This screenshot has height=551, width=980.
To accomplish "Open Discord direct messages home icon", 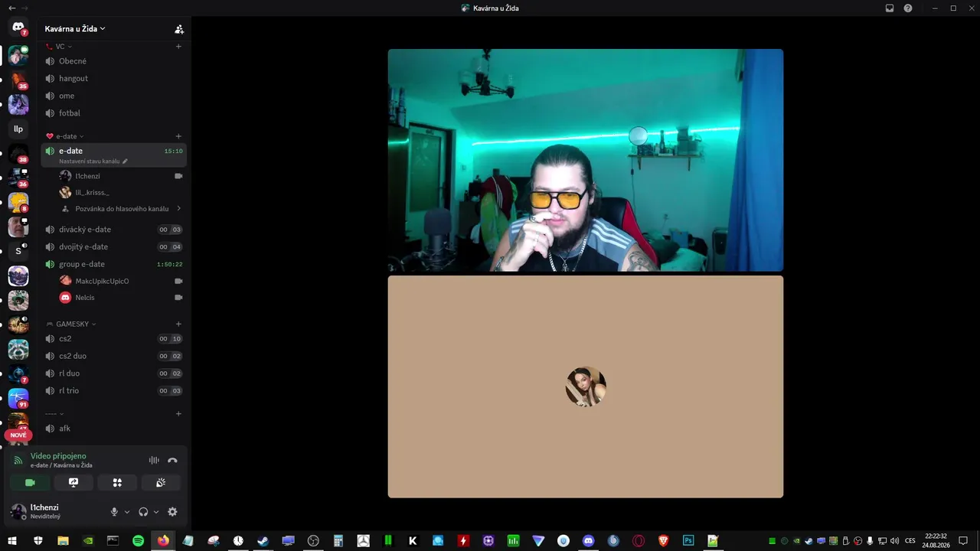I will pyautogui.click(x=18, y=28).
